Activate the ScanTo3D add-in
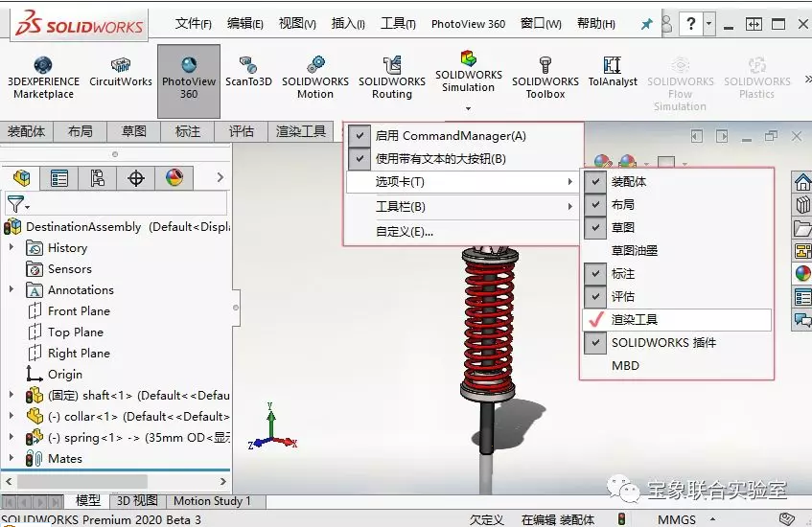This screenshot has height=527, width=812. [x=248, y=72]
